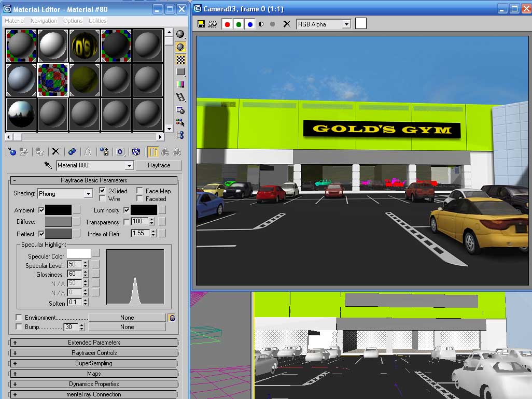
Task: Enable the Transparency checkbox
Action: (x=127, y=222)
